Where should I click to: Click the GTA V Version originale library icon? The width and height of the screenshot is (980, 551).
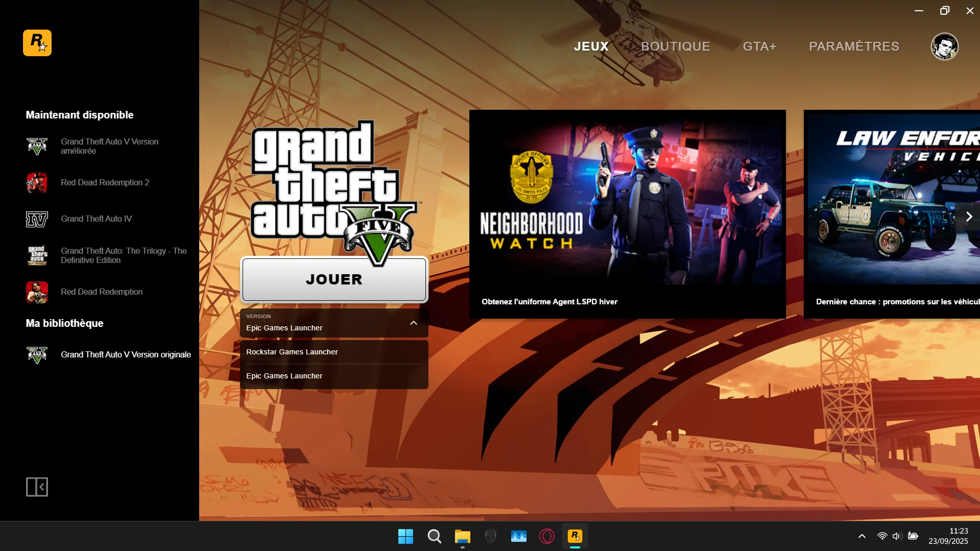[x=37, y=355]
